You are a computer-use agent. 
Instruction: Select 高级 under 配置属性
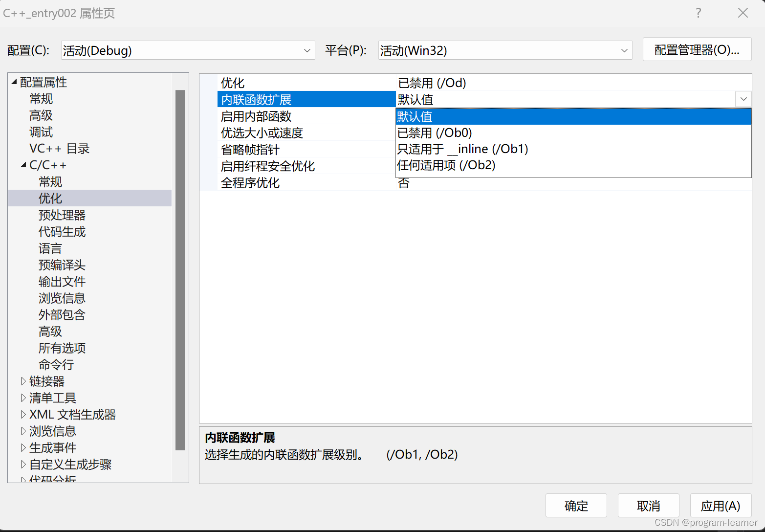[x=41, y=115]
